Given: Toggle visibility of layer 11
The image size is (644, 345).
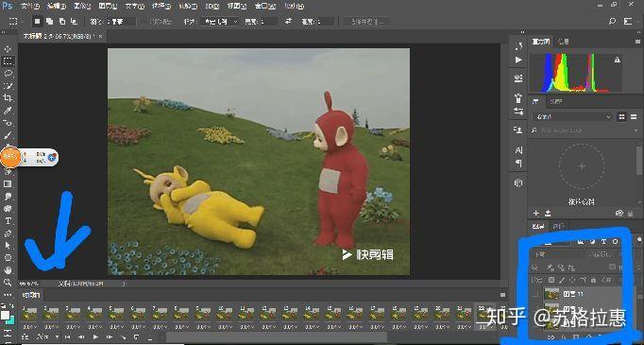Looking at the screenshot, I should [x=535, y=294].
